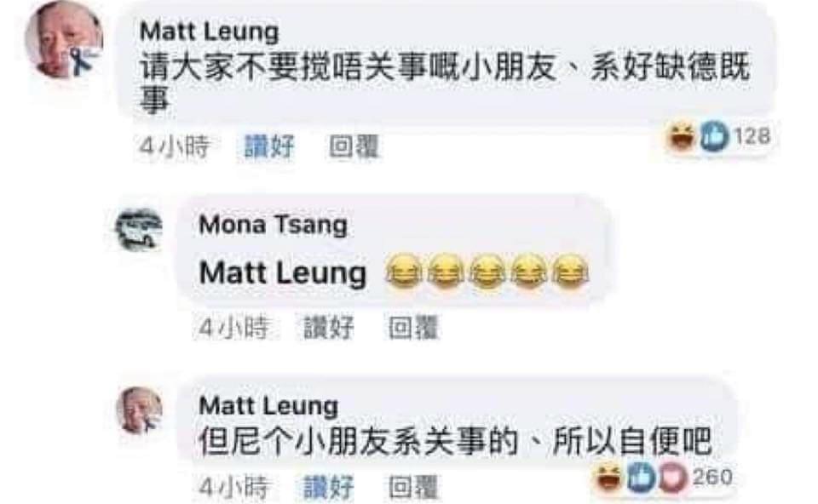Viewport: 818px width, 504px height.
Task: Open Matt Leung's small avatar on the bottom reply
Action: pos(139,410)
